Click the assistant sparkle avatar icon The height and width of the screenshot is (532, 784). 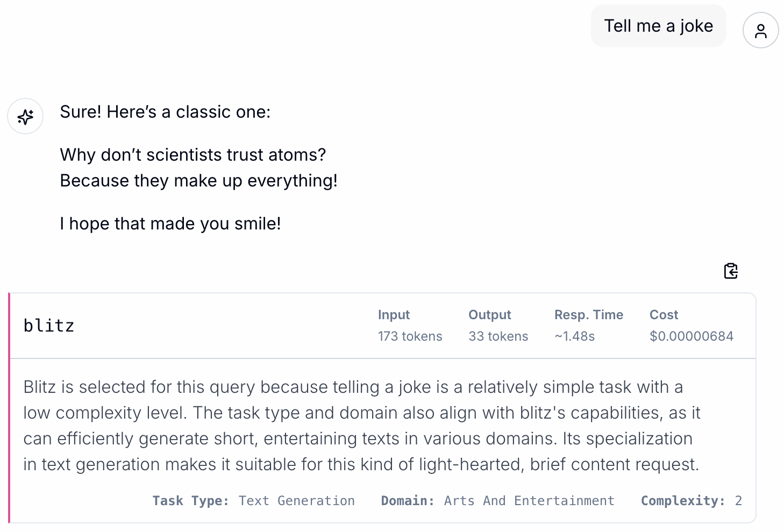(25, 116)
